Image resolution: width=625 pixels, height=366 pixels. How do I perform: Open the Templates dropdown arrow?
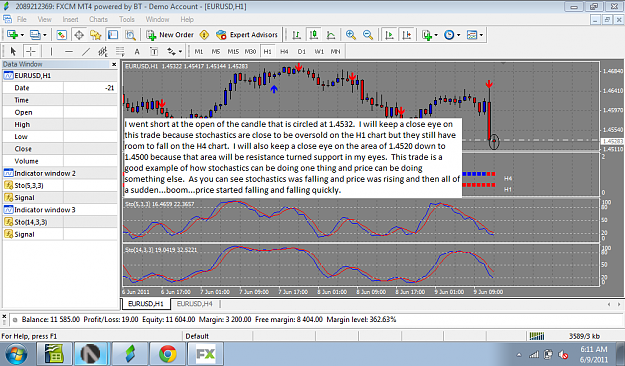click(481, 35)
